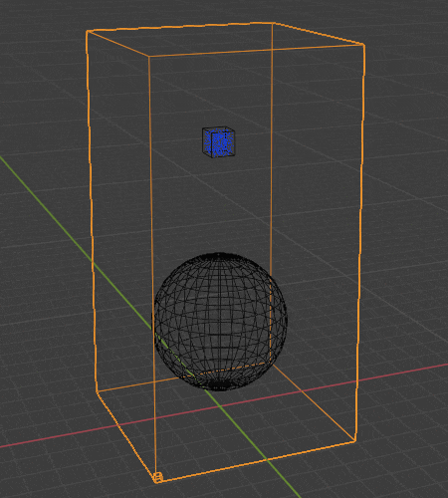
Task: Select the black wireframe sphere
Action: click(x=220, y=322)
